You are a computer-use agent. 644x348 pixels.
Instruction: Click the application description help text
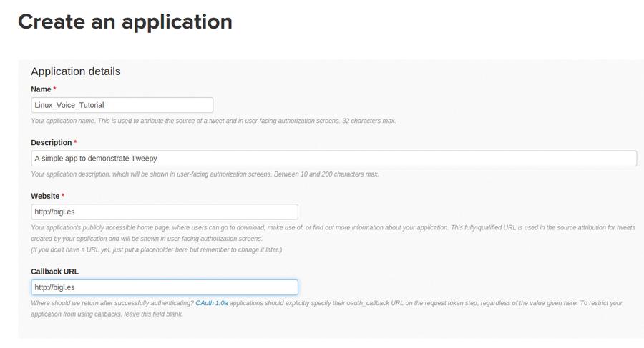(x=205, y=174)
